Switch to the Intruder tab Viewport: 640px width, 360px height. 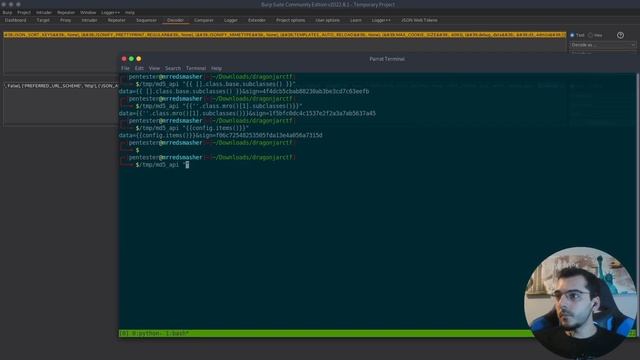89,20
